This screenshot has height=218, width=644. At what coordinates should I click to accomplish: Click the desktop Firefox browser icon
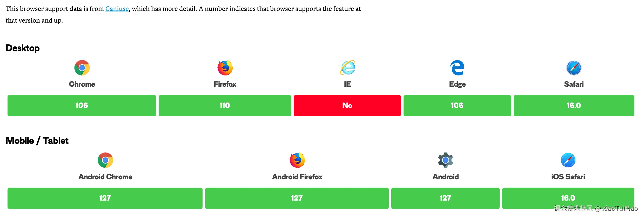pyautogui.click(x=225, y=67)
